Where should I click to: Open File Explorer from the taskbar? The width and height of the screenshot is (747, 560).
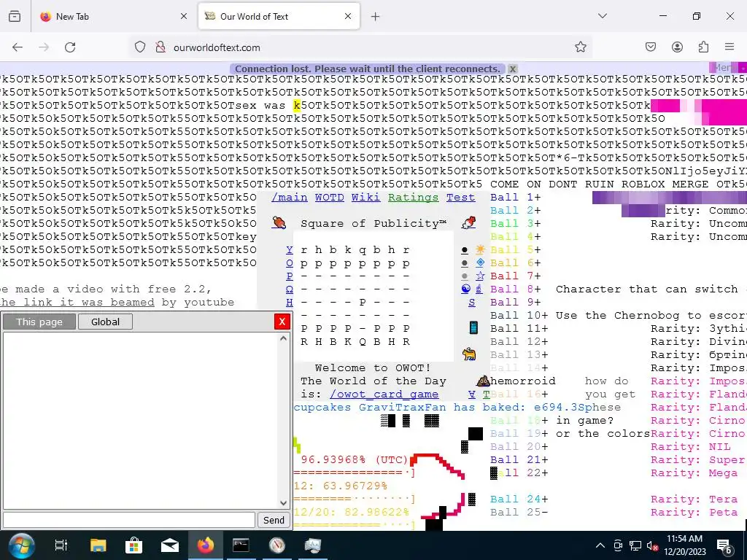pyautogui.click(x=98, y=545)
